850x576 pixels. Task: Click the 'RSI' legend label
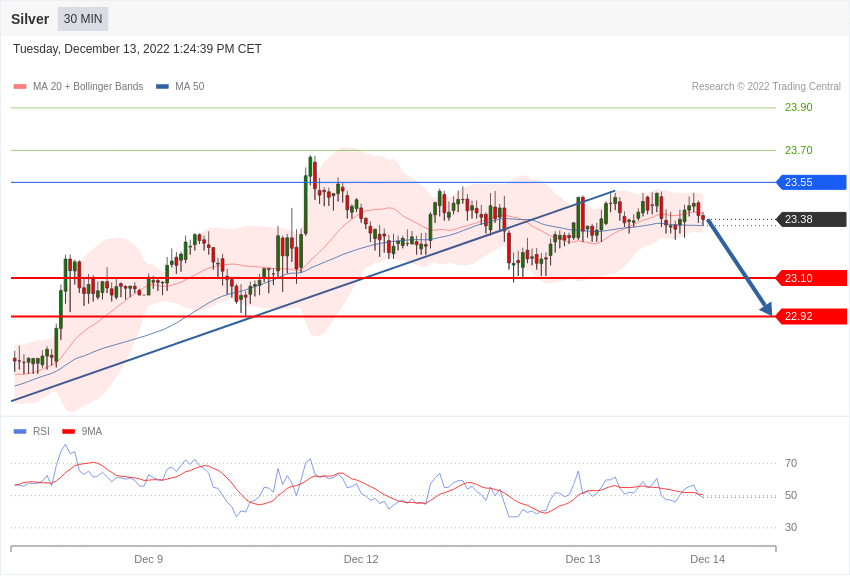[x=41, y=432]
